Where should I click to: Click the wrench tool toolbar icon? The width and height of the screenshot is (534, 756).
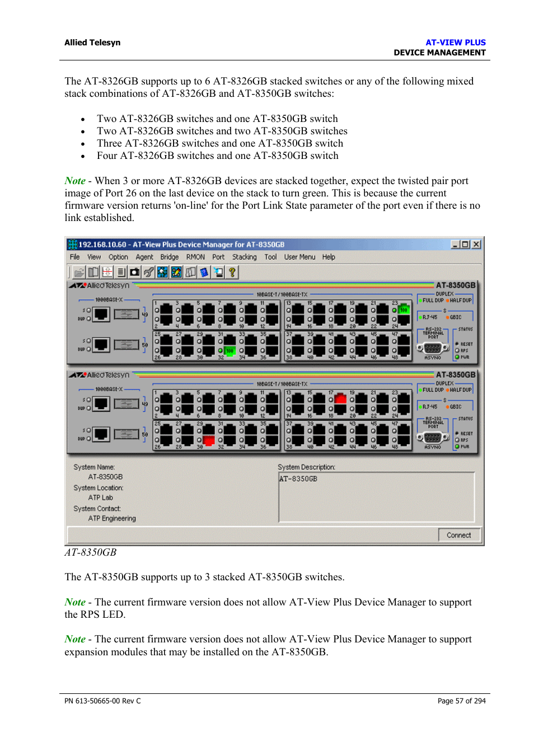click(148, 273)
